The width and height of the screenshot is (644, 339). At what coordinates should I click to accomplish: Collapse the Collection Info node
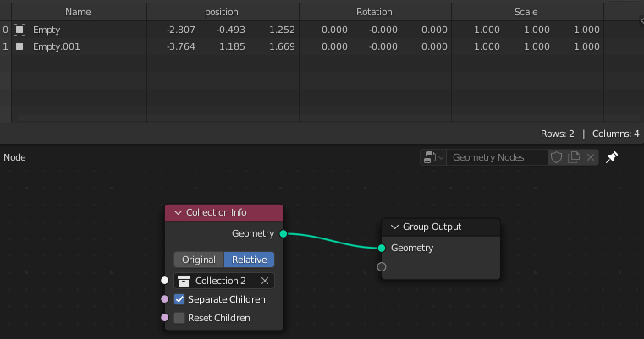(178, 212)
